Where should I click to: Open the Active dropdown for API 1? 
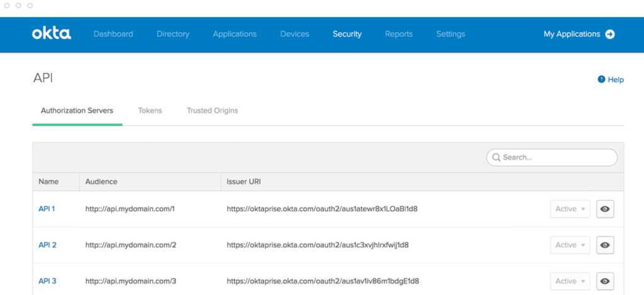pyautogui.click(x=570, y=209)
